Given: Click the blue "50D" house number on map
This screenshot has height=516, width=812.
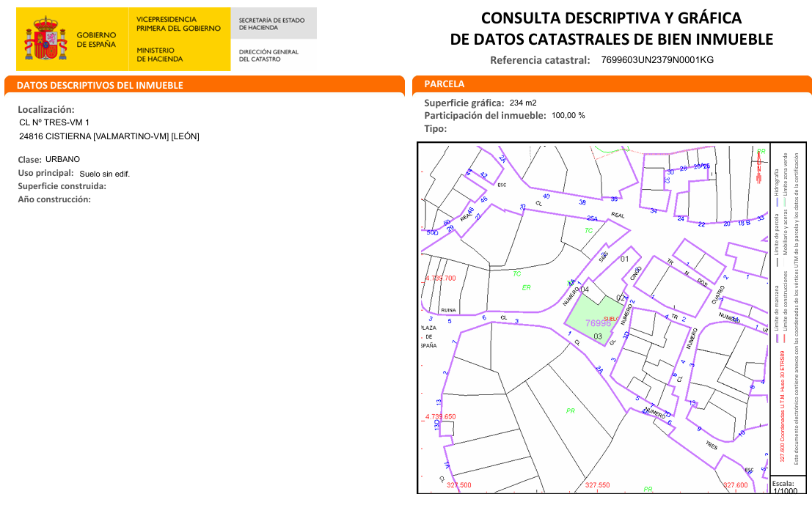Looking at the screenshot, I should 432,233.
